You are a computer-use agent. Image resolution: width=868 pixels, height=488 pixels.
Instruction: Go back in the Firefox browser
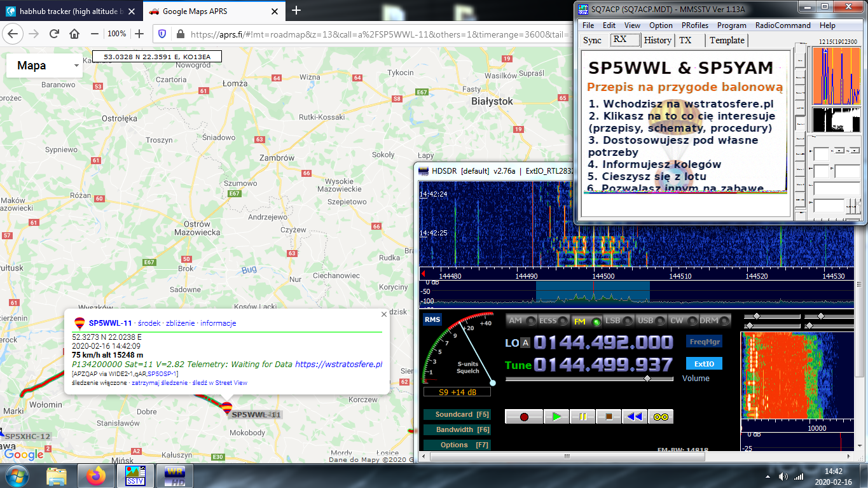13,34
